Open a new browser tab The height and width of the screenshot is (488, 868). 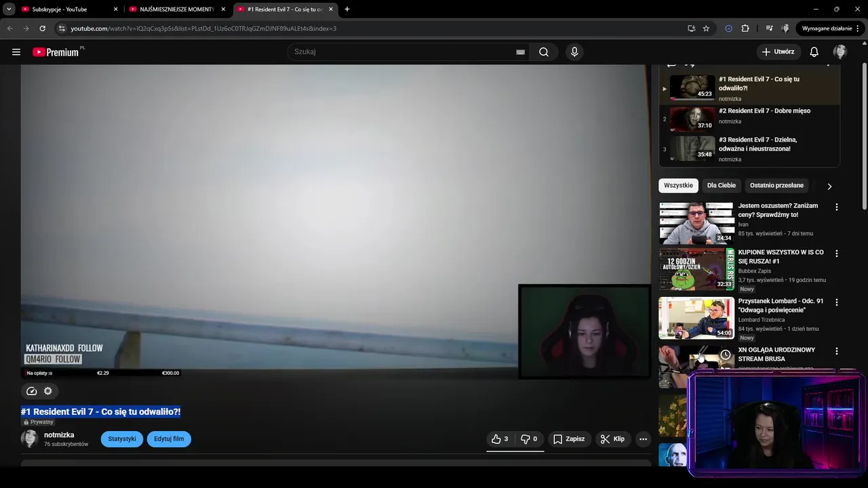(x=347, y=9)
